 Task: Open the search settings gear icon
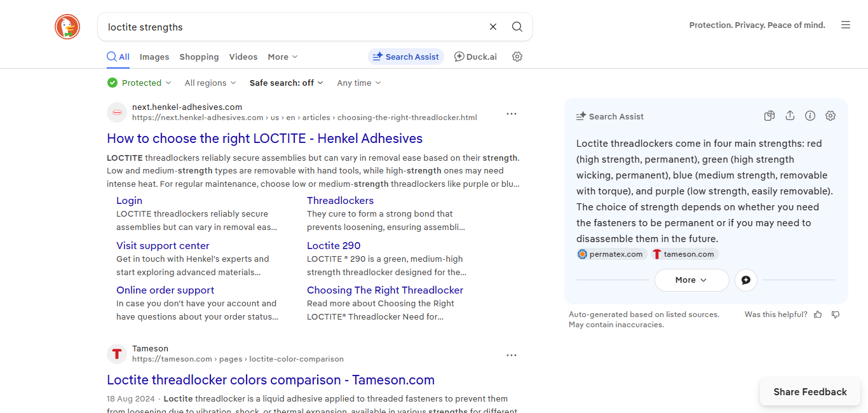(x=517, y=57)
